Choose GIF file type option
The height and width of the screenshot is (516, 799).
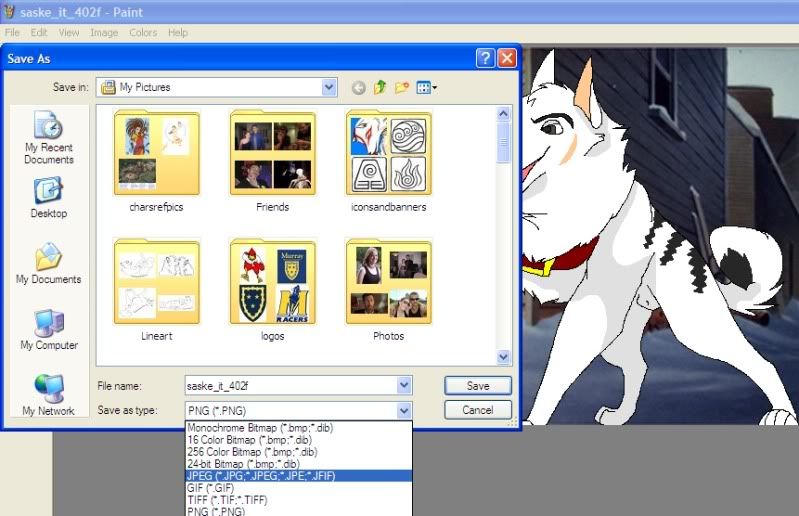coord(299,488)
